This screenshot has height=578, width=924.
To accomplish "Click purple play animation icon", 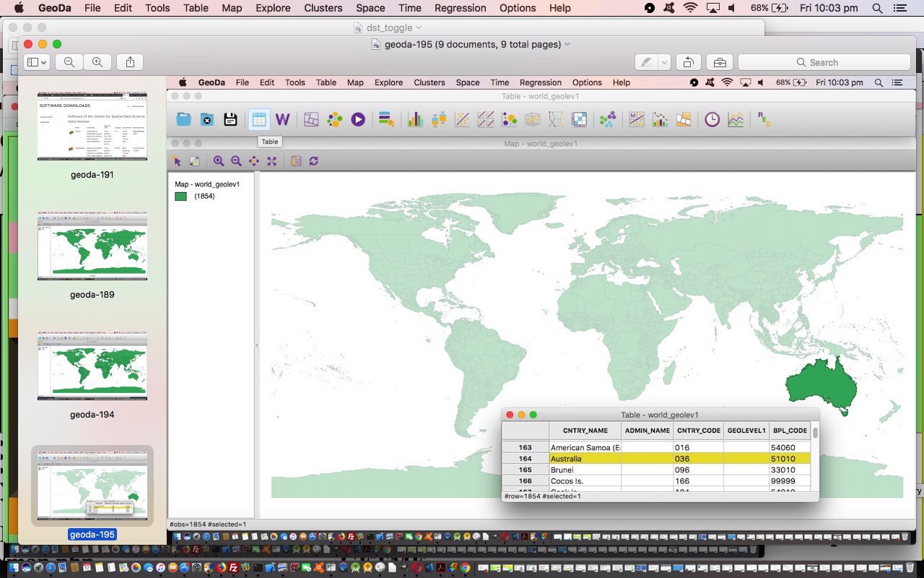I will click(358, 119).
